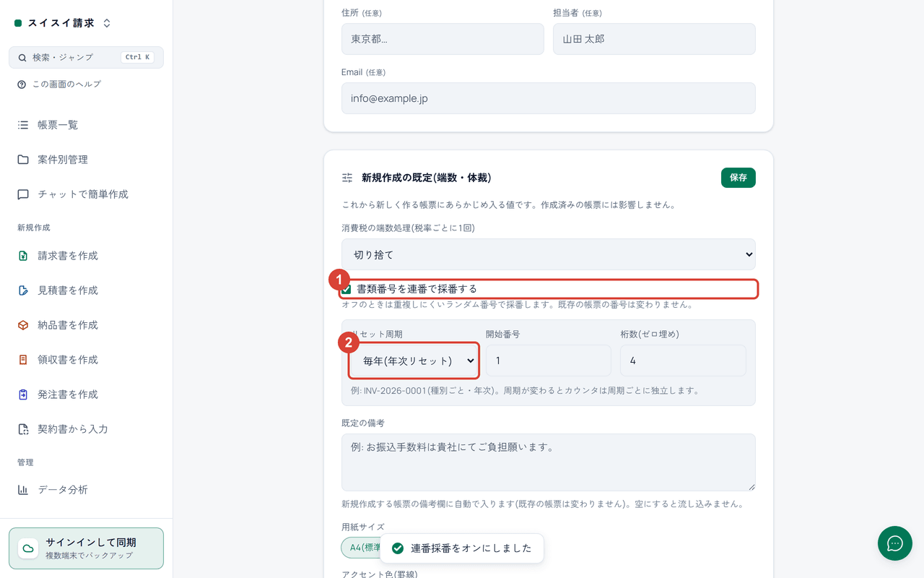Click the 担当者 input field

pyautogui.click(x=654, y=39)
